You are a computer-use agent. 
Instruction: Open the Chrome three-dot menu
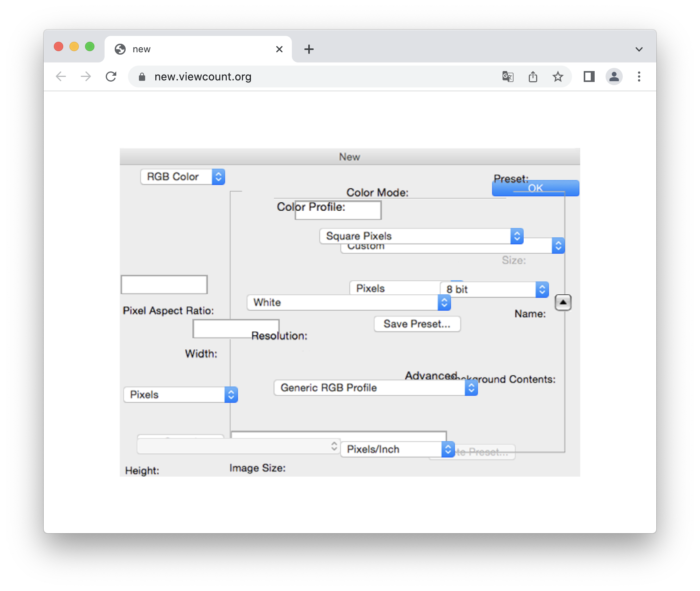tap(639, 77)
